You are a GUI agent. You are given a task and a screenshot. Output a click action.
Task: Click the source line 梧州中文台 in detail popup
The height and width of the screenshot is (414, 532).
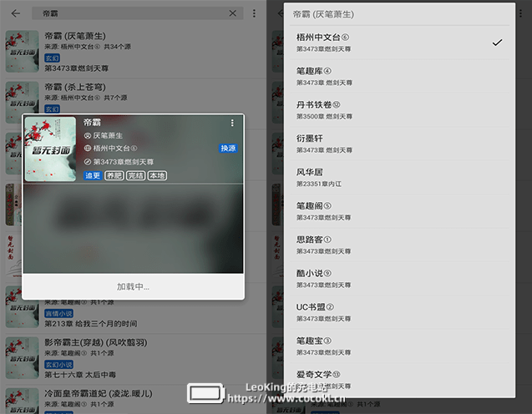115,149
